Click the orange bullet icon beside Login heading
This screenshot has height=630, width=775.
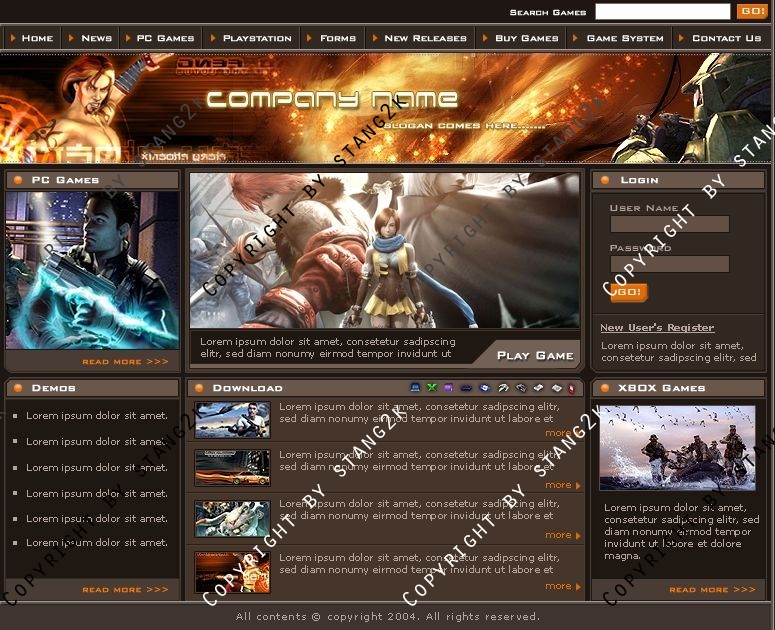pyautogui.click(x=606, y=180)
